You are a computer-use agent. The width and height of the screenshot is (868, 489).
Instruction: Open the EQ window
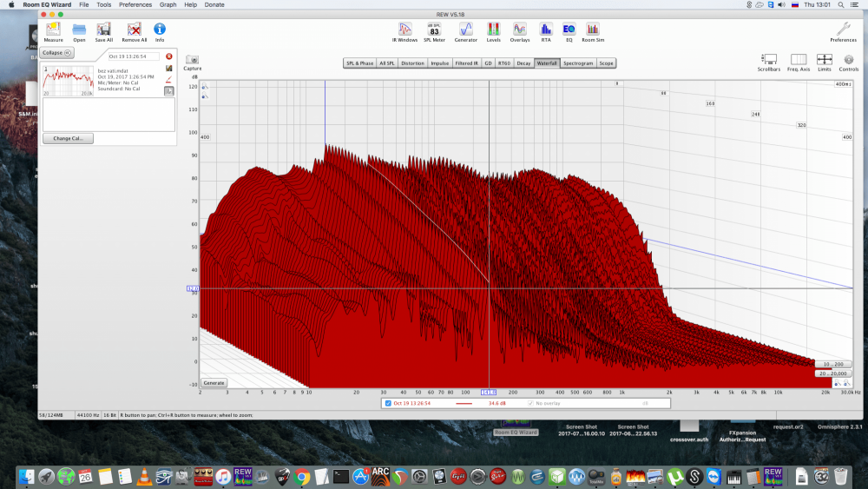(x=569, y=32)
